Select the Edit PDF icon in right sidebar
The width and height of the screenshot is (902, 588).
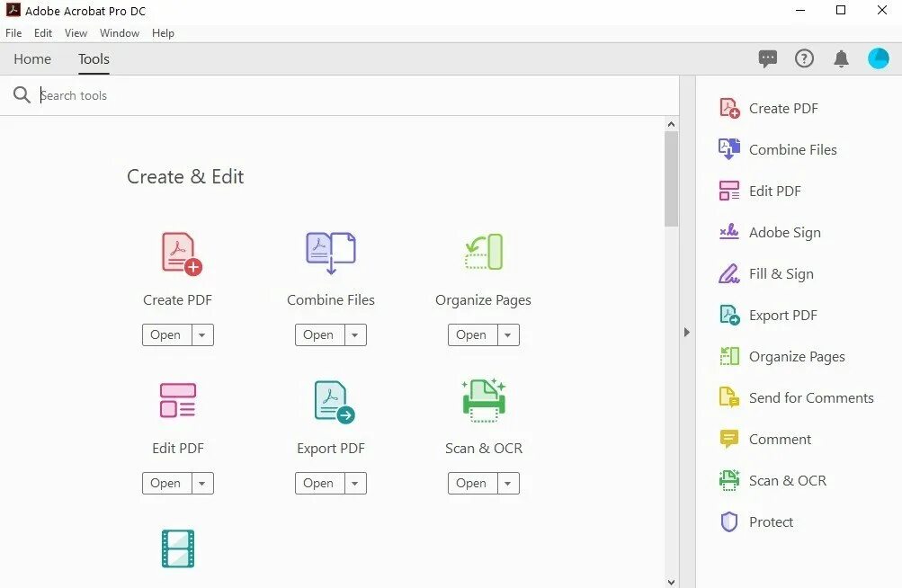[729, 191]
